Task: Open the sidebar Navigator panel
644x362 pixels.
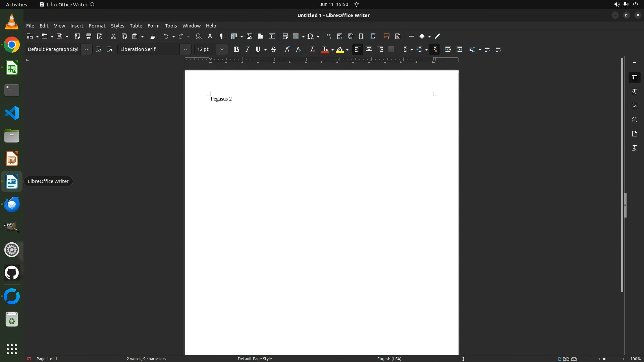Action: click(x=634, y=120)
